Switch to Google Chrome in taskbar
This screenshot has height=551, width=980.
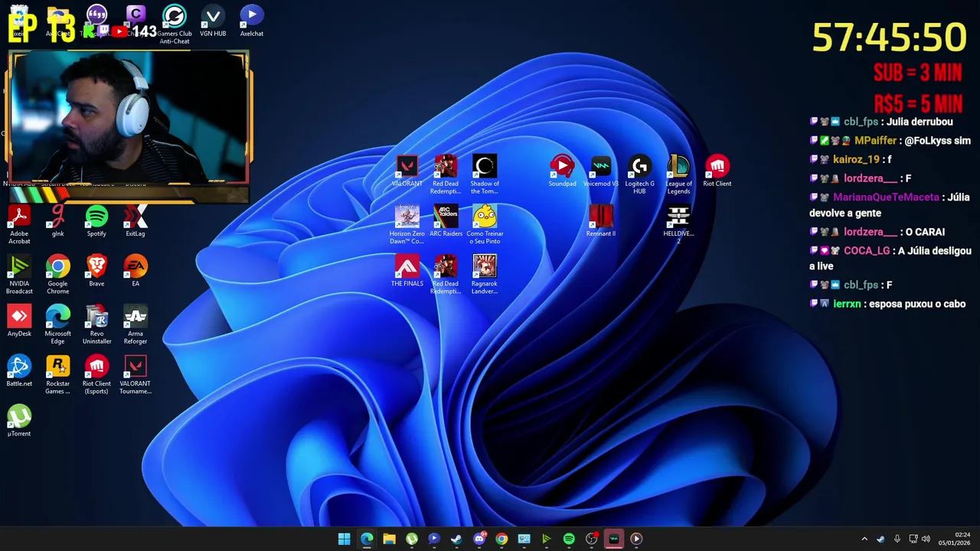coord(501,539)
